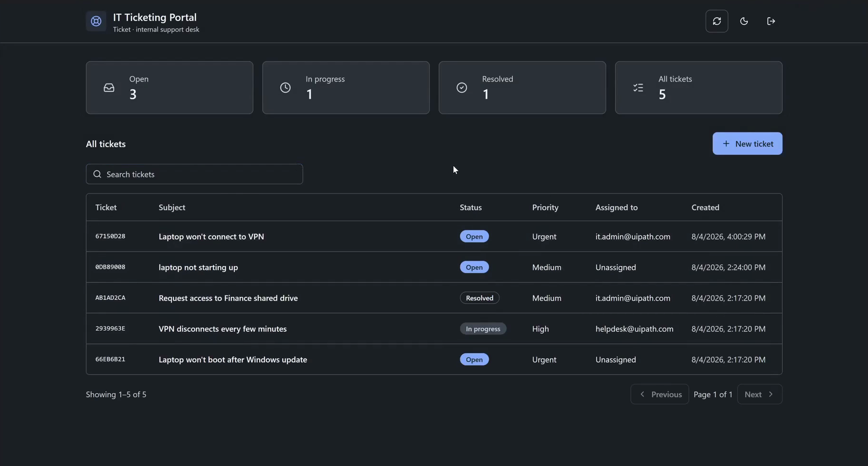Click the clock icon on In progress card

[x=286, y=88]
